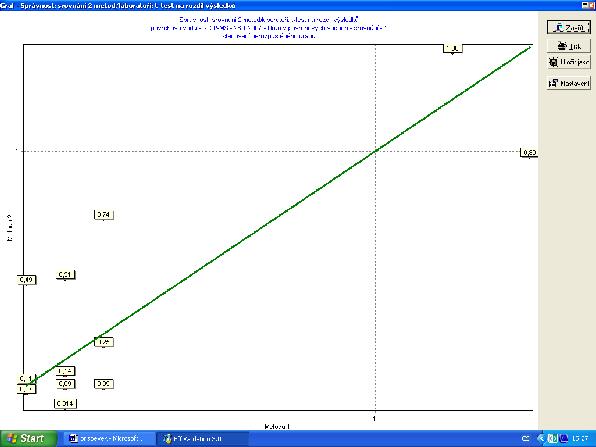This screenshot has height=447, width=596.
Task: Select the 0,74 data point label
Action: (103, 215)
